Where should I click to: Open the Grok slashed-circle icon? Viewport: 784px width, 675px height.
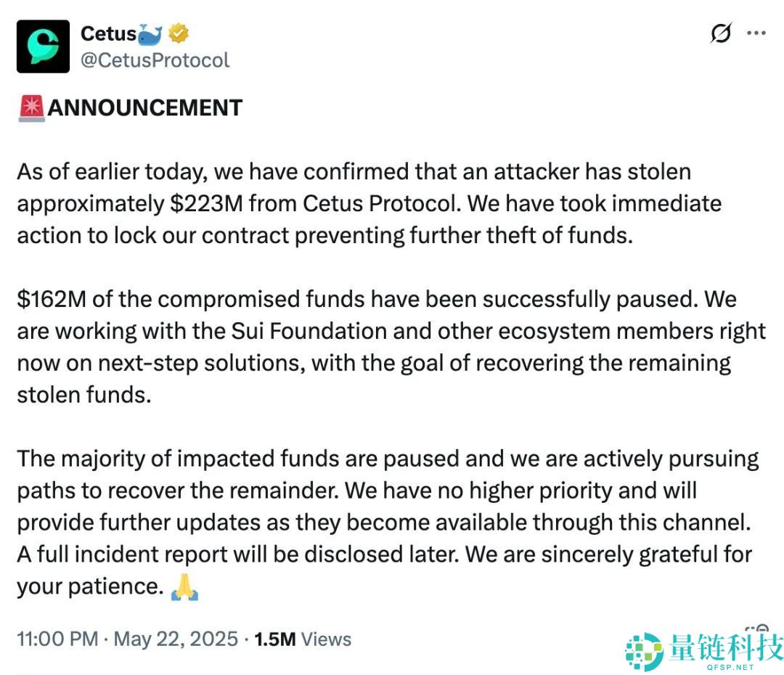click(x=721, y=33)
